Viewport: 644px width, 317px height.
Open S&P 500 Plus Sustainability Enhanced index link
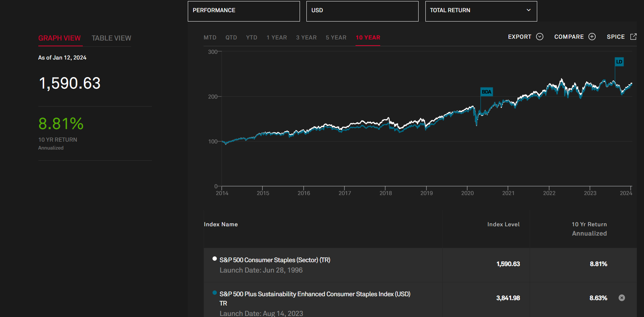coord(315,294)
